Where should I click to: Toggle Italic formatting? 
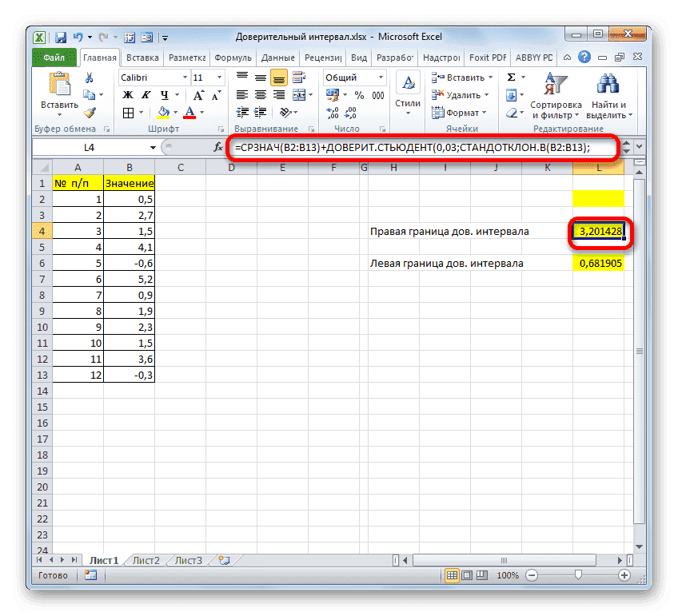click(x=146, y=94)
